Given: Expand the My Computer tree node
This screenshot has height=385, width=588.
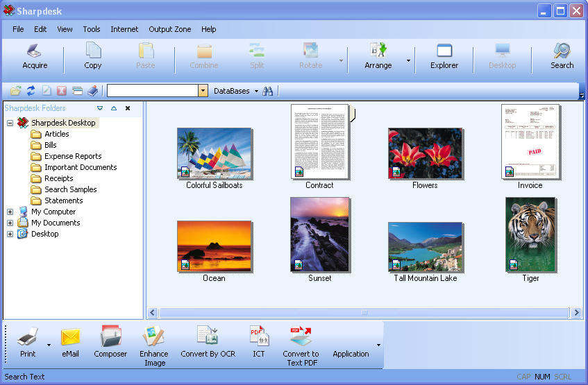Looking at the screenshot, I should pos(10,212).
